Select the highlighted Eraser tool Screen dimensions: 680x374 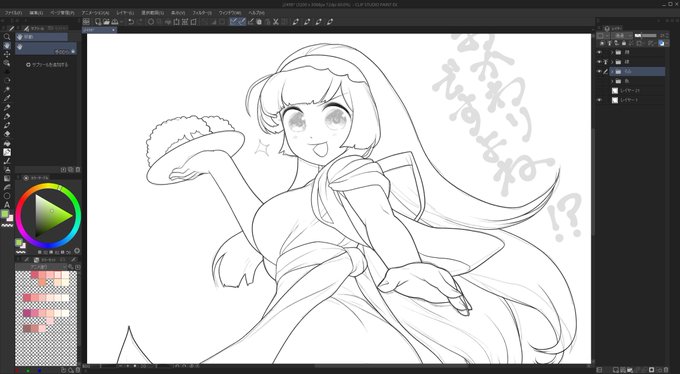7,152
